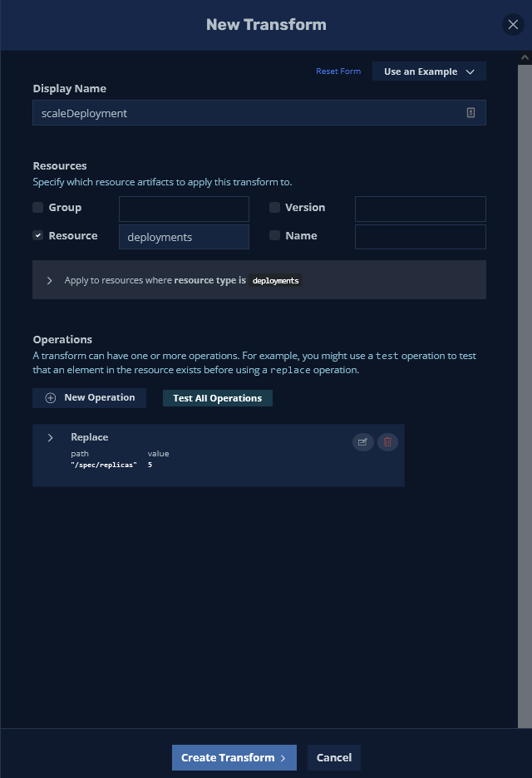Click the Create Transform button
Viewport: 532px width, 778px height.
click(234, 758)
